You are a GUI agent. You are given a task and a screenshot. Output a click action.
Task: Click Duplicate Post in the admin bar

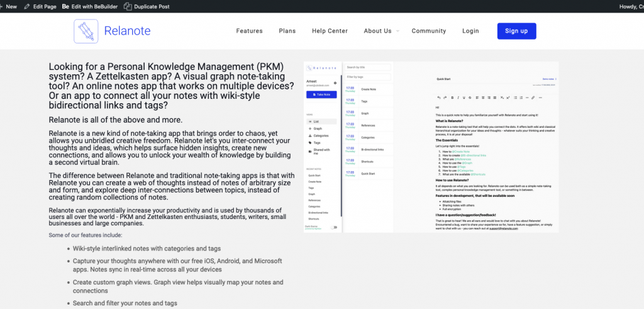pyautogui.click(x=152, y=6)
